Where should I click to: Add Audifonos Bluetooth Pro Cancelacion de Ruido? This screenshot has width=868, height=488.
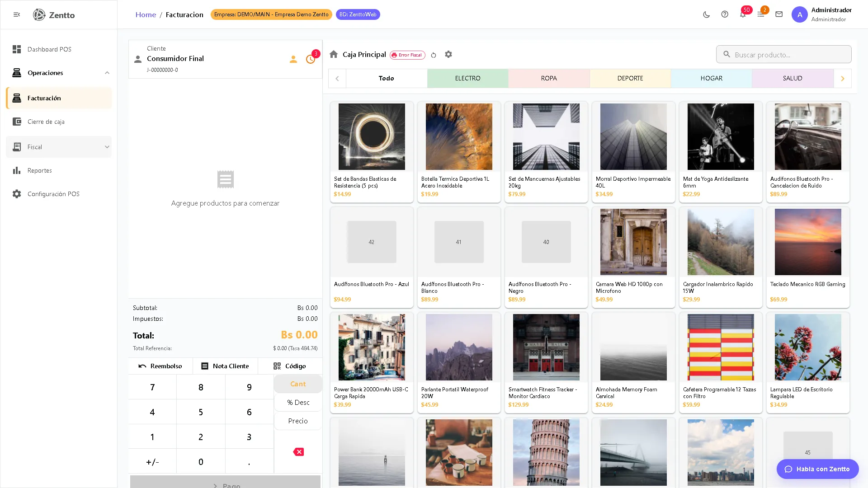click(x=808, y=152)
